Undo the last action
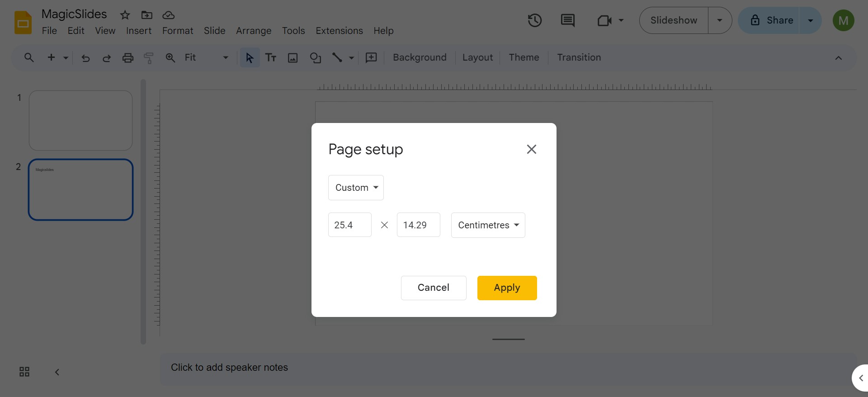 (85, 58)
